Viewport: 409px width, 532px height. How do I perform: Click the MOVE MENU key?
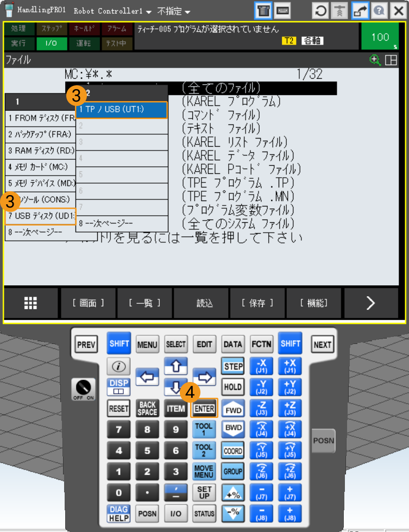(x=204, y=471)
